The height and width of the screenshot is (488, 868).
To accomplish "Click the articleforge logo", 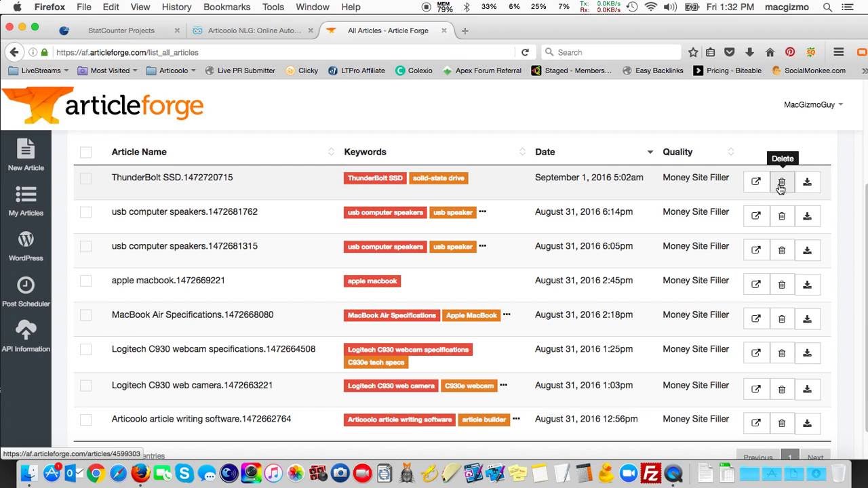I will (103, 104).
